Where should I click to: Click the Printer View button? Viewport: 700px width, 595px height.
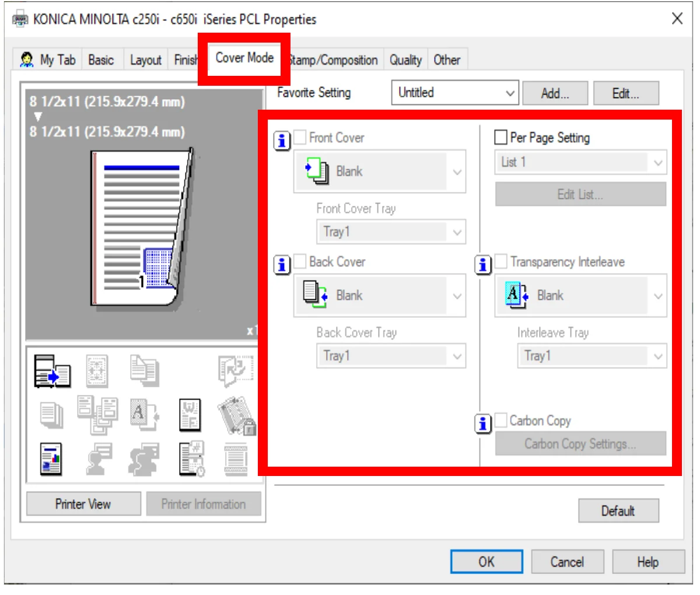click(x=83, y=504)
